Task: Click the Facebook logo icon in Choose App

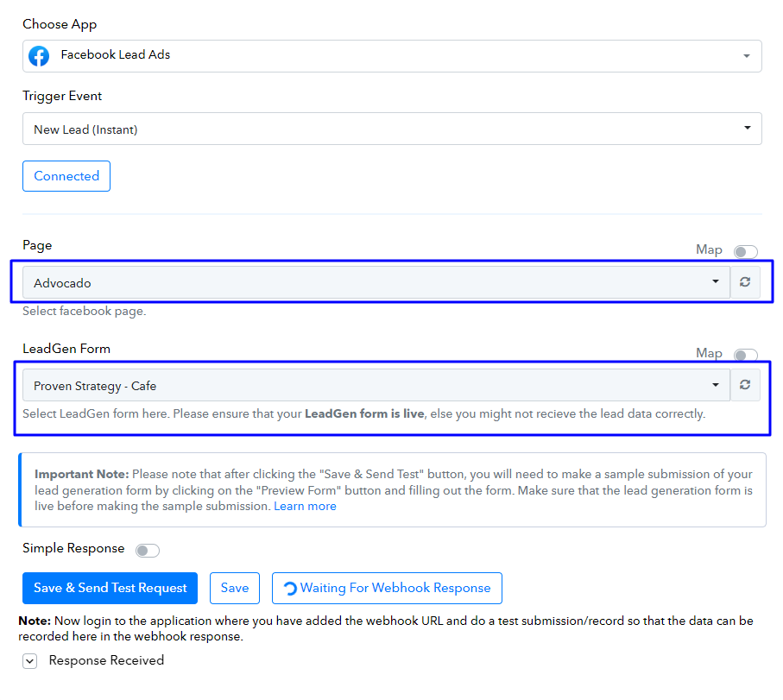Action: [x=39, y=56]
